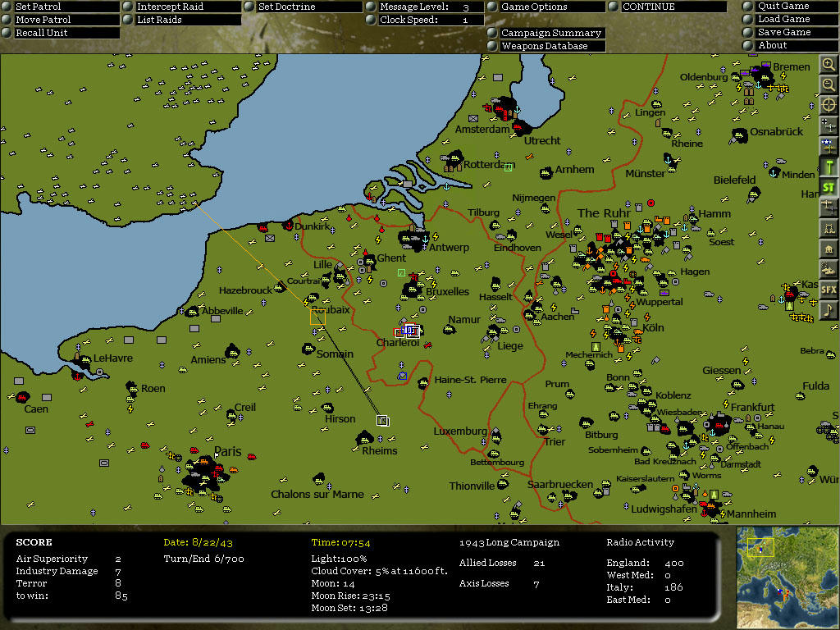Click the 'Saarbruecken' city label
Image resolution: width=840 pixels, height=630 pixels.
tap(559, 484)
